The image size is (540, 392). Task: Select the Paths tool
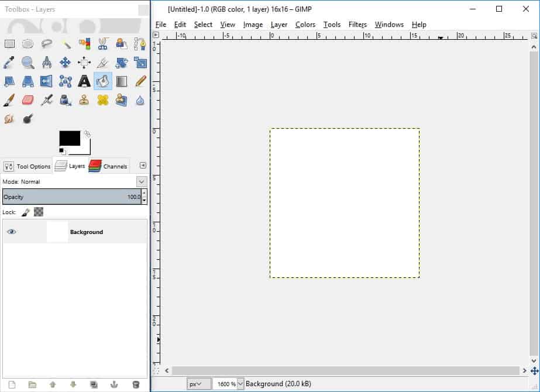coord(140,44)
